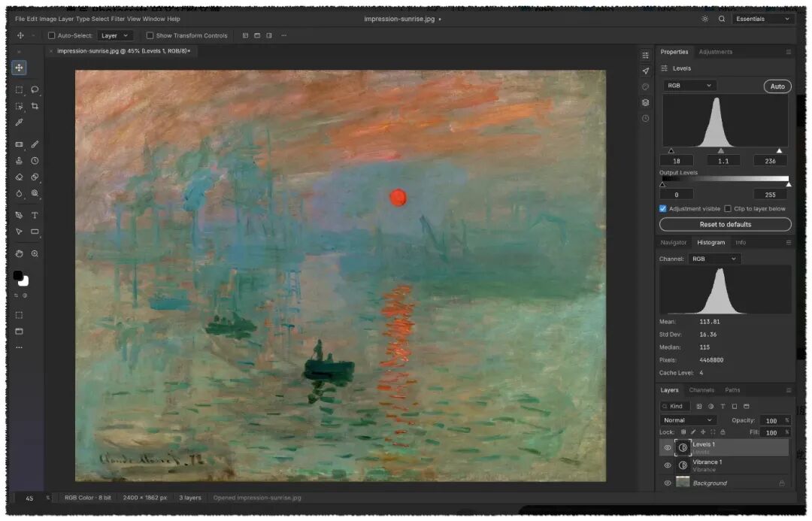The image size is (812, 521).
Task: Activate the Zoom tool
Action: 35,254
